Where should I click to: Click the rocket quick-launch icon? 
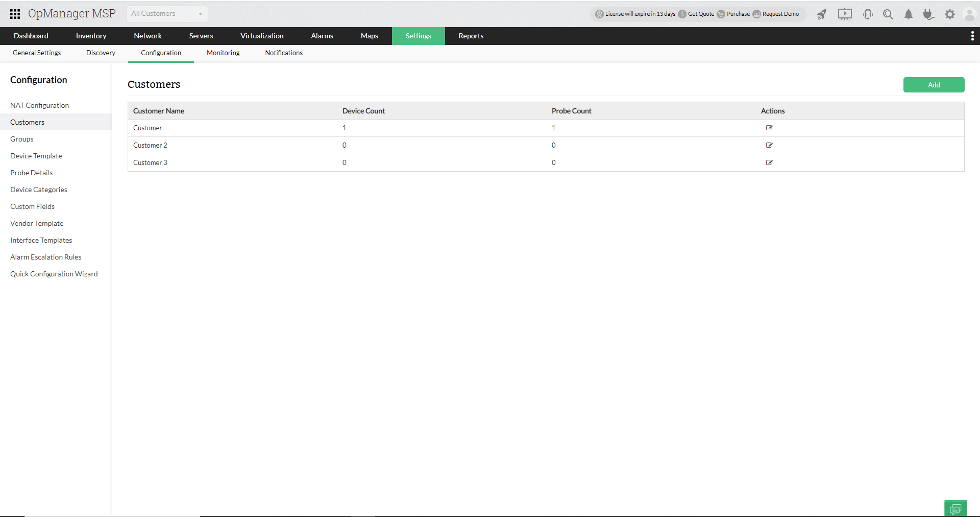click(821, 14)
